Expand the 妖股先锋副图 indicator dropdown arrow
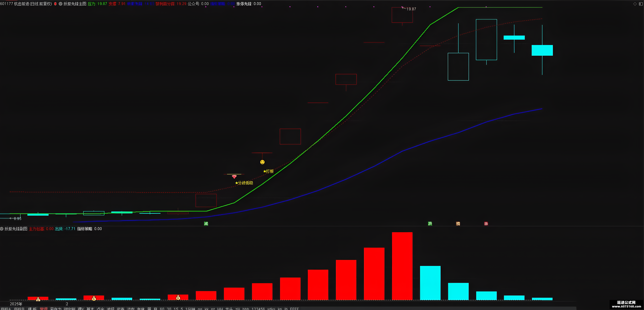This screenshot has width=644, height=310. point(2,229)
